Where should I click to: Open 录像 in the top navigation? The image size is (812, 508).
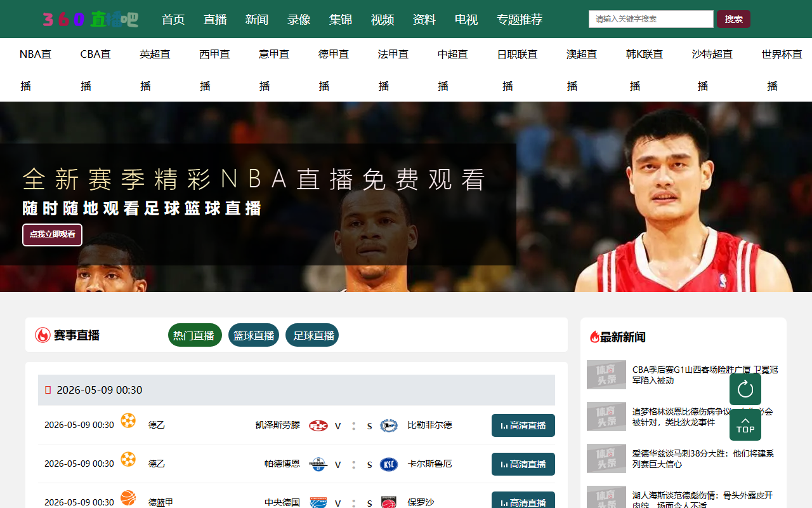click(x=299, y=20)
